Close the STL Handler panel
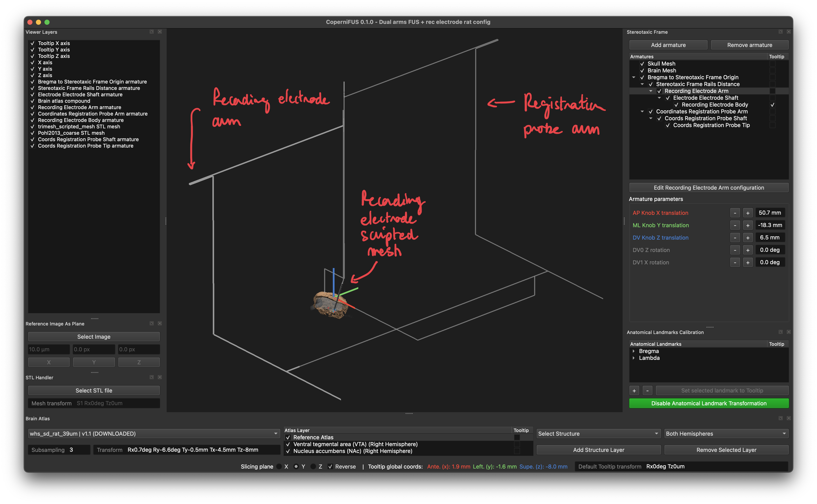817x504 pixels. (160, 377)
